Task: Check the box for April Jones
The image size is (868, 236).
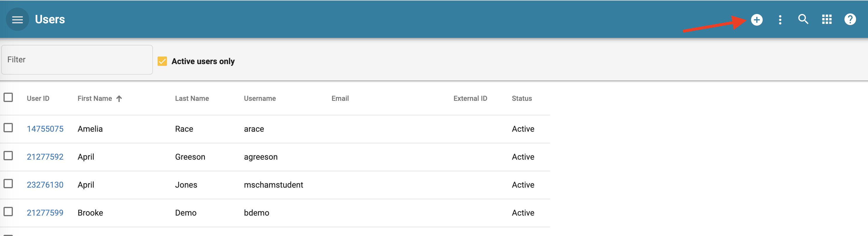Action: (8, 184)
